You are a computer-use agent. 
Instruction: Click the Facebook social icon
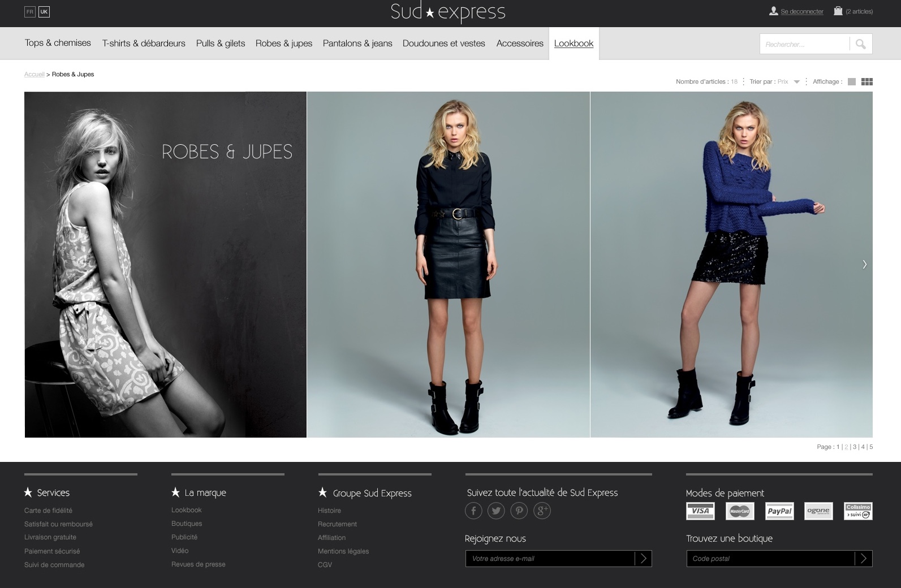click(x=473, y=511)
